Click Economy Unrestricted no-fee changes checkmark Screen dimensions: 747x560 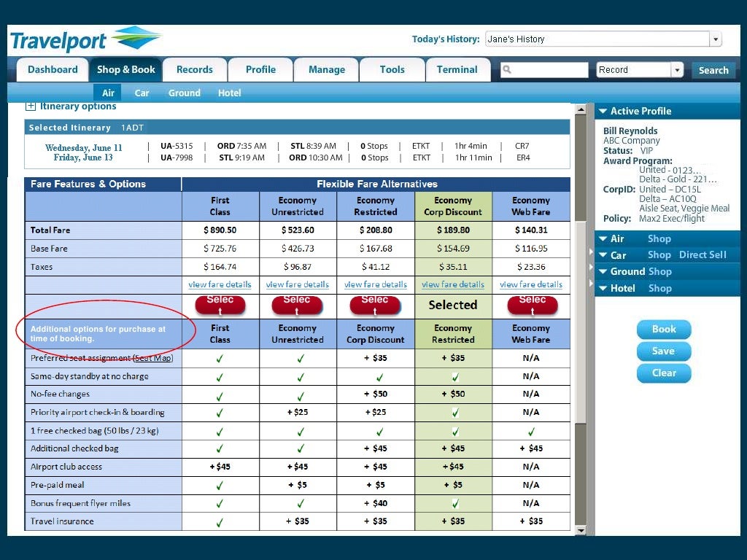click(300, 395)
